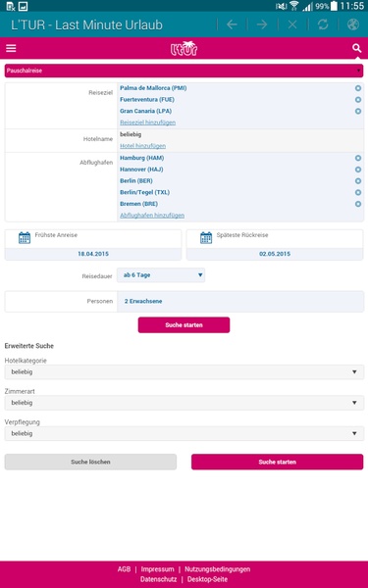
Task: Open the Verpflegung dropdown
Action: (x=184, y=433)
